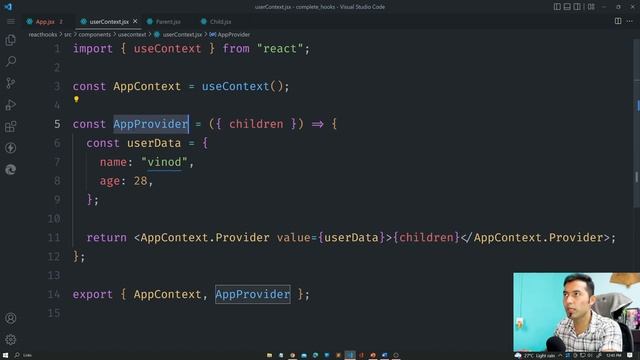Switch to the App.jsx tab
This screenshot has width=640, height=360.
[x=45, y=22]
